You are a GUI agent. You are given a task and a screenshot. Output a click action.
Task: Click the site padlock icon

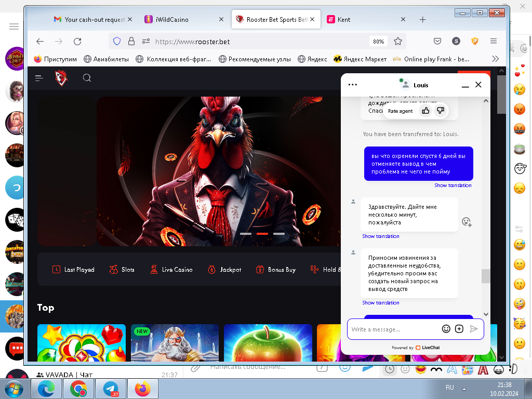pos(131,42)
